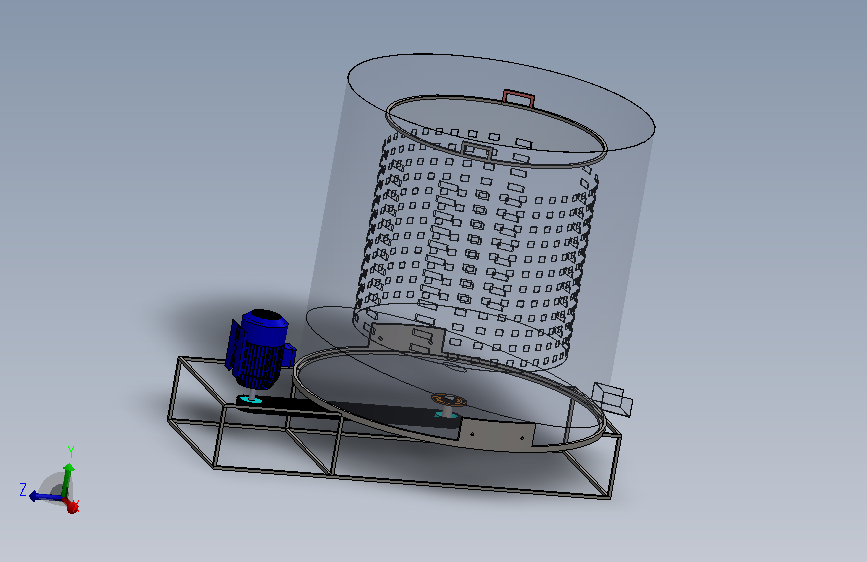
Task: Select the blue electric motor
Action: [x=258, y=350]
